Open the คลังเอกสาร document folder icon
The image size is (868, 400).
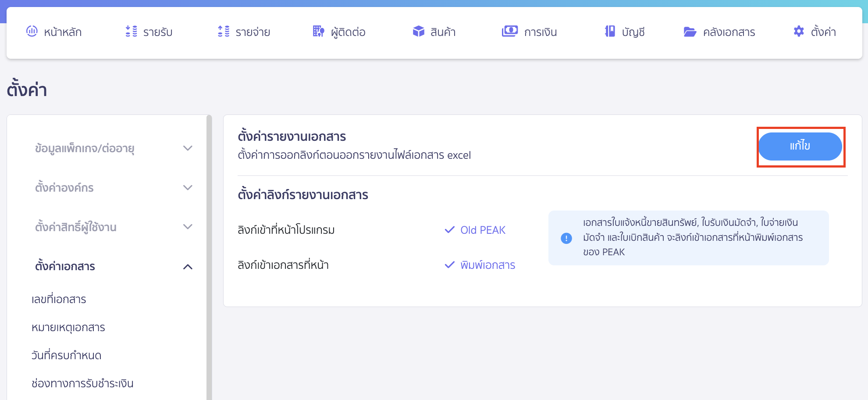point(690,31)
